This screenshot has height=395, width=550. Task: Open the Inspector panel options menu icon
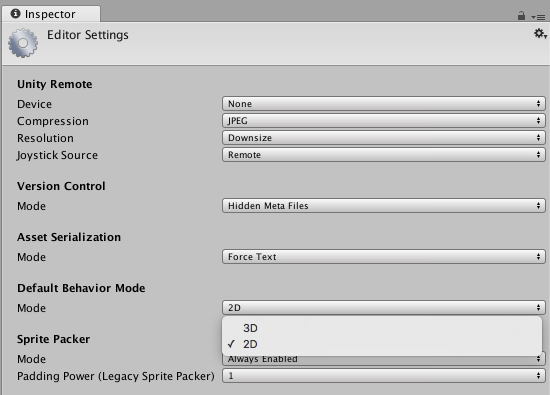pos(538,17)
